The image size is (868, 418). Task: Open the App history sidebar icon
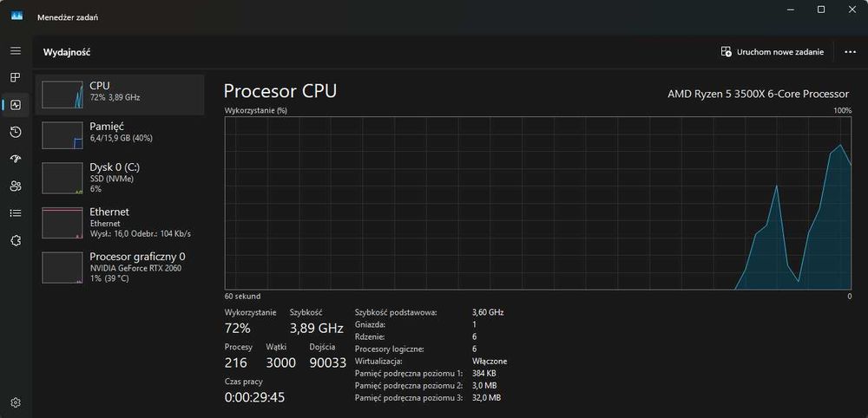click(16, 132)
